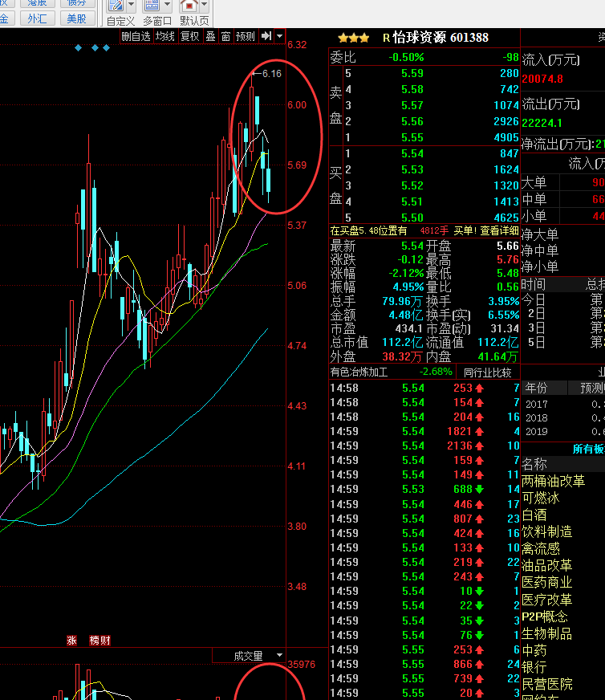Click the trade row with volume 2136

coord(424,446)
